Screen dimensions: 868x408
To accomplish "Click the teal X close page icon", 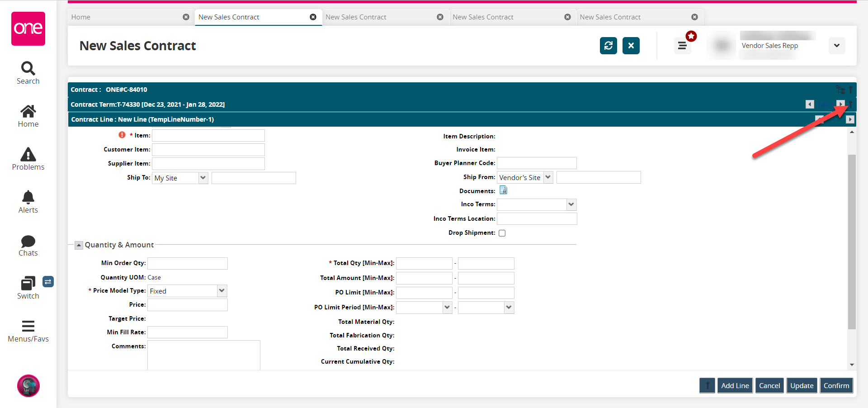I will tap(631, 46).
